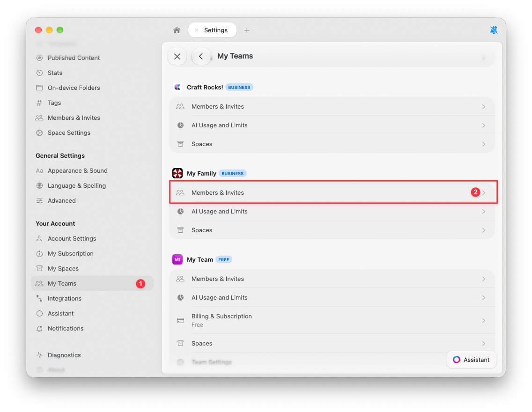This screenshot has height=412, width=532.
Task: Click the Language & Spelling globe icon
Action: (x=39, y=185)
